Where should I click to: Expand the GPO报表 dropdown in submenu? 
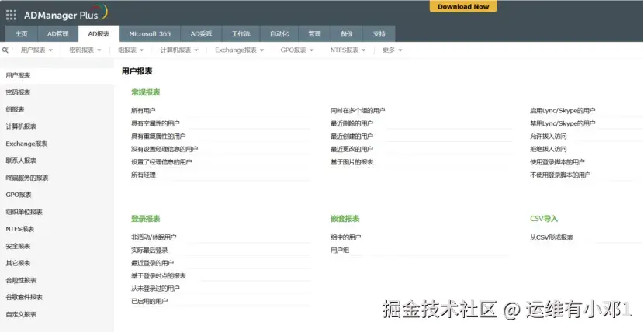pyautogui.click(x=297, y=50)
